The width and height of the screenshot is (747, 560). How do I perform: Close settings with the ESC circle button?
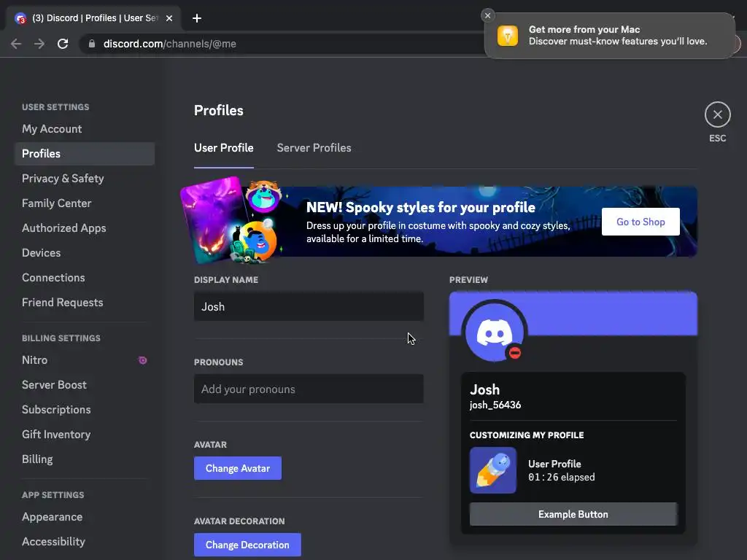tap(718, 114)
